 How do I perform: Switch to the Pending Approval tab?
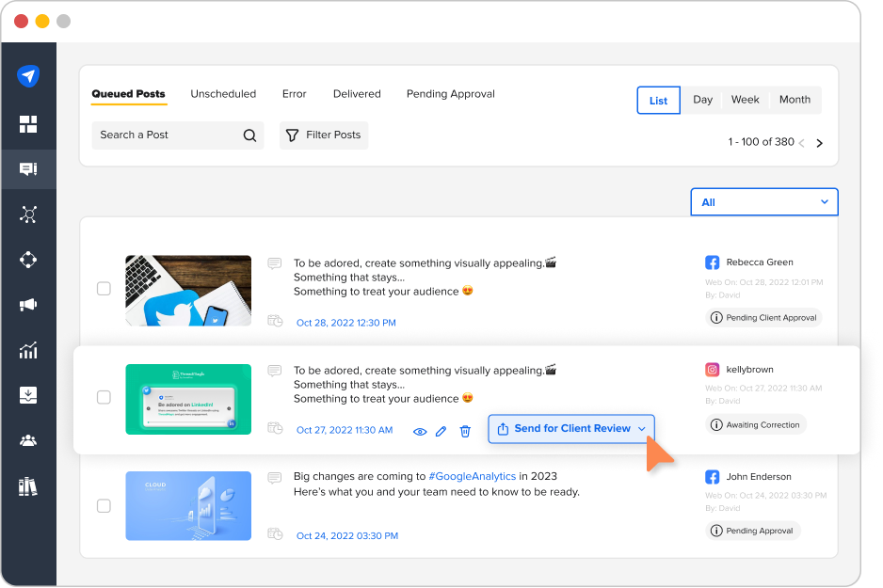[450, 94]
